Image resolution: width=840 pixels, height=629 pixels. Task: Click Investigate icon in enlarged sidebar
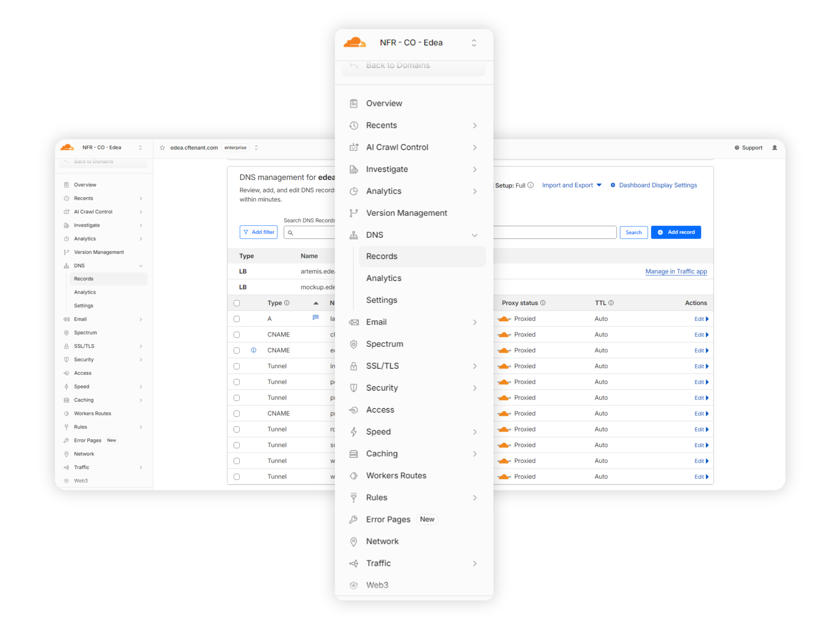[x=354, y=169]
